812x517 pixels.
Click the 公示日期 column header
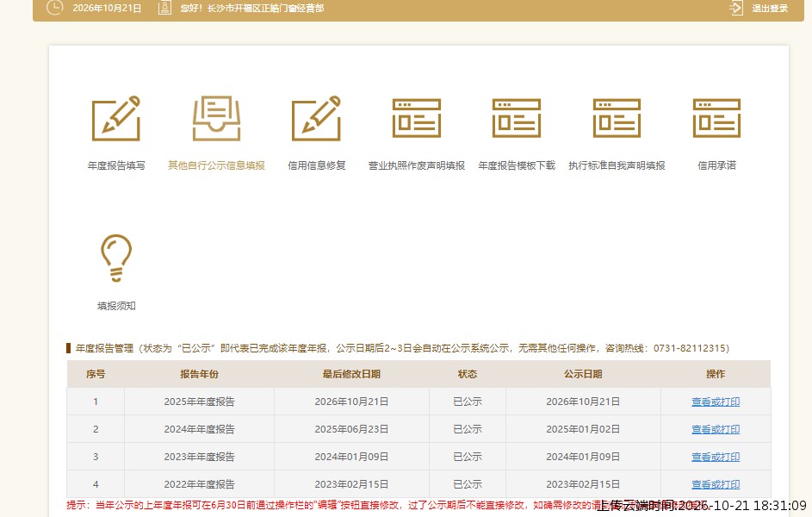click(x=583, y=374)
